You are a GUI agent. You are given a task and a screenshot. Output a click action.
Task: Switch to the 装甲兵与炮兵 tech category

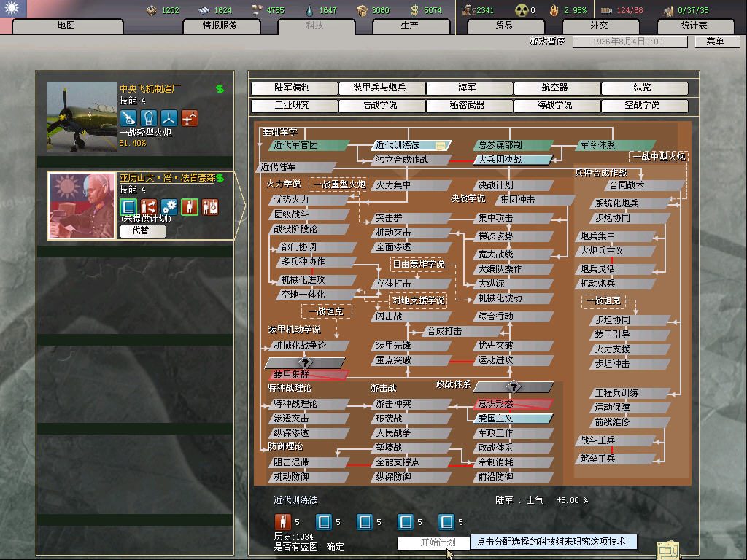(382, 88)
